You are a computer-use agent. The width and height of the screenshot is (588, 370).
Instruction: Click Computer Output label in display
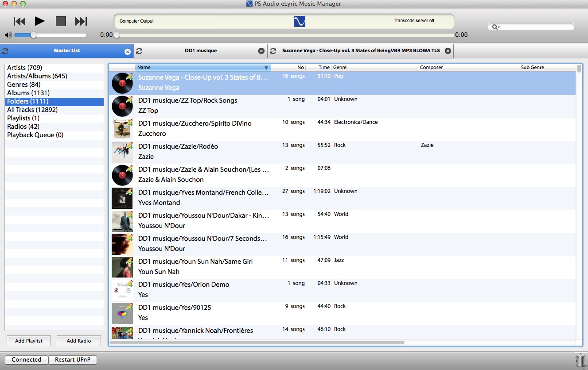[x=137, y=21]
